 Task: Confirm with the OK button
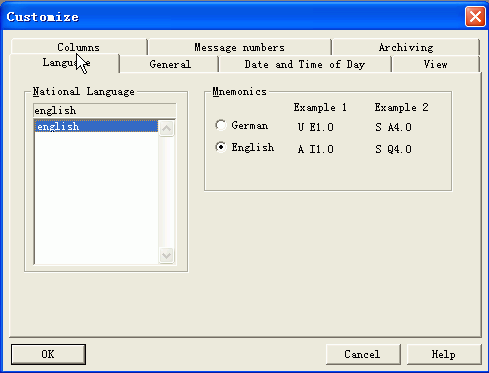coord(48,354)
